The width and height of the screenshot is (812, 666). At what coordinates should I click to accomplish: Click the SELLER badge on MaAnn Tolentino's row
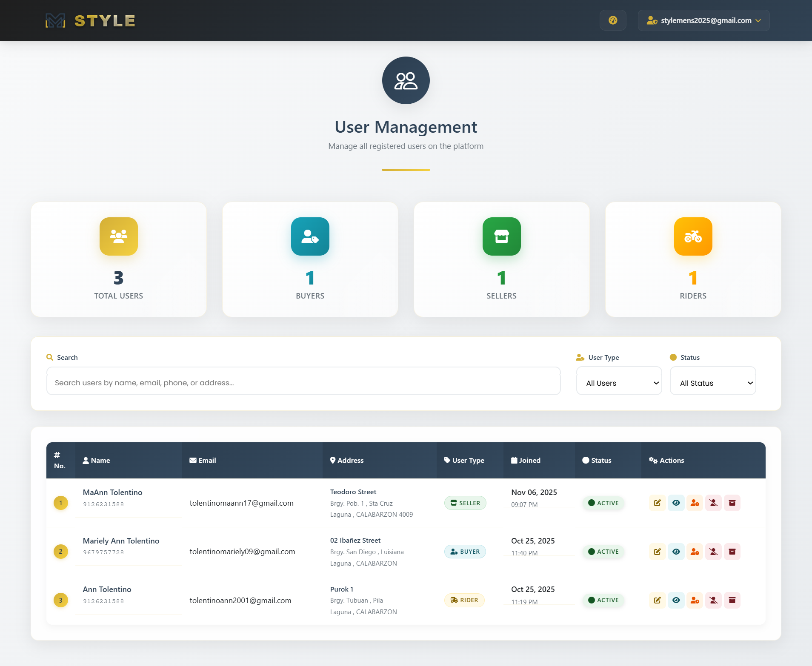pos(465,502)
